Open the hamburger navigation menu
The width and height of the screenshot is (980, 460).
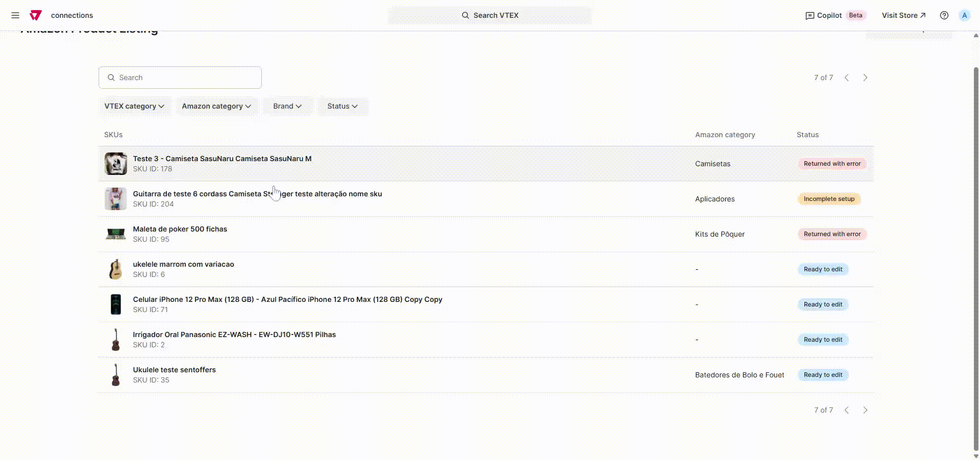click(x=15, y=15)
